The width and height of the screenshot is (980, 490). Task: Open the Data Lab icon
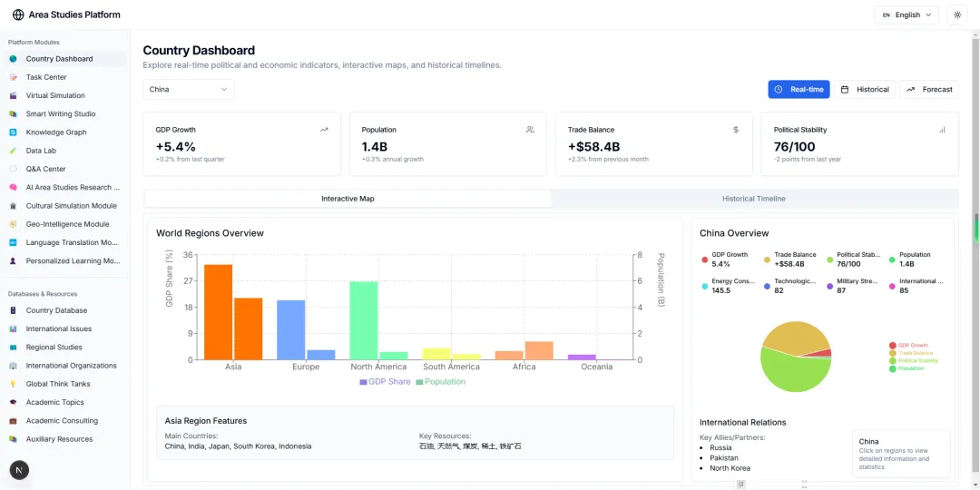[x=14, y=151]
